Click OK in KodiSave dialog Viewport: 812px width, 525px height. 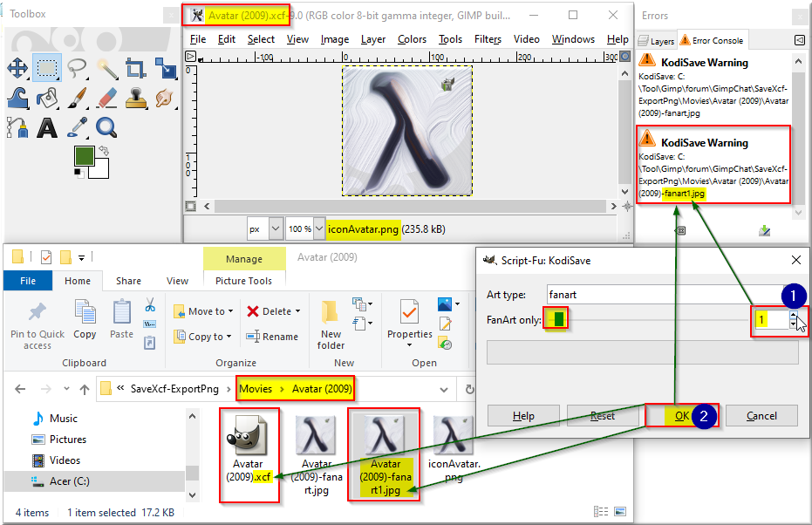tap(681, 416)
